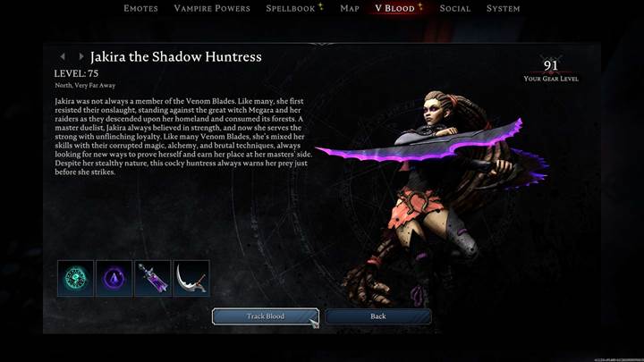This screenshot has width=644, height=362.
Task: Open the Vampire Powers tab
Action: coord(212,8)
